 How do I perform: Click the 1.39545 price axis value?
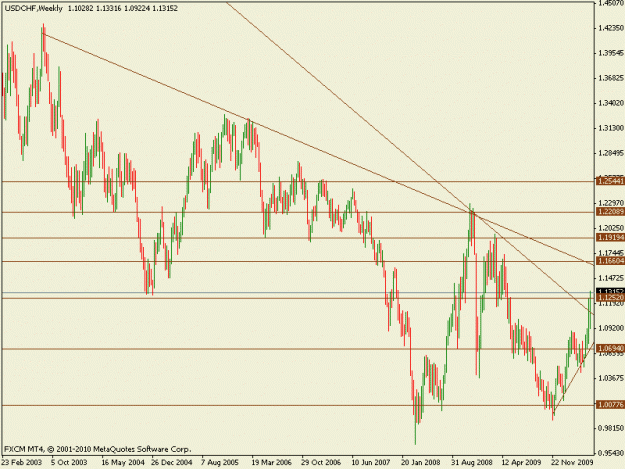click(x=611, y=53)
